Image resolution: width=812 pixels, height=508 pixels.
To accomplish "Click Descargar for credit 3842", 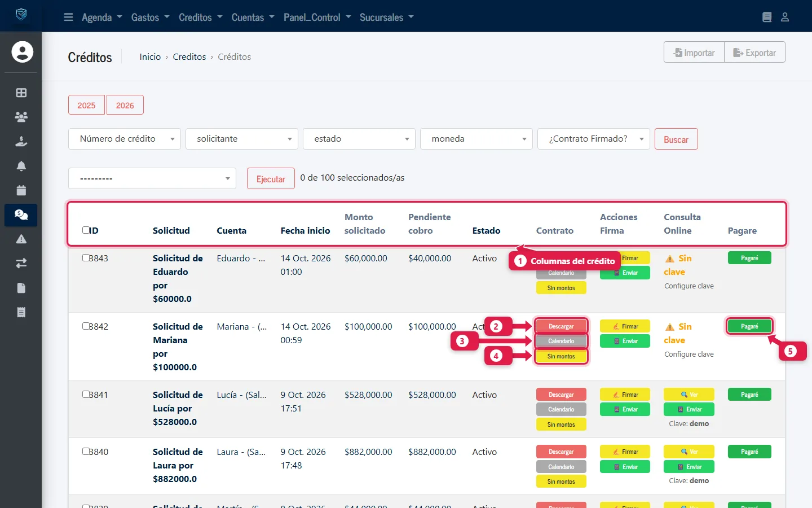I will pos(561,326).
